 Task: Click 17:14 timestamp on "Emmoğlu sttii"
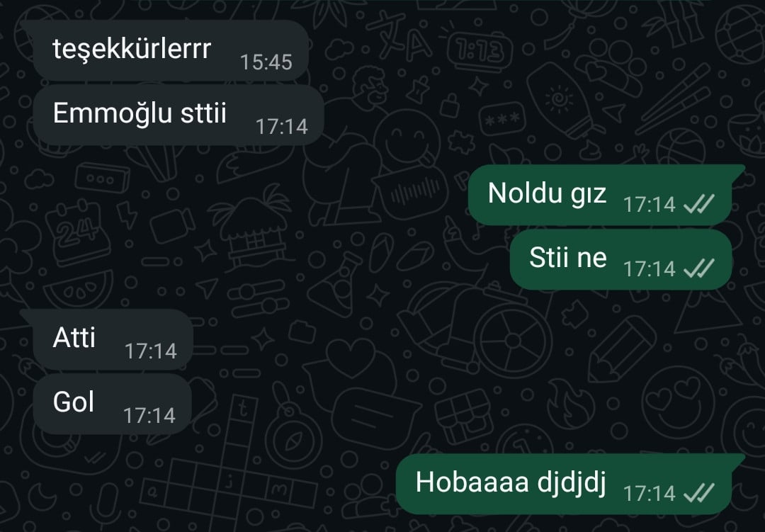tap(281, 126)
